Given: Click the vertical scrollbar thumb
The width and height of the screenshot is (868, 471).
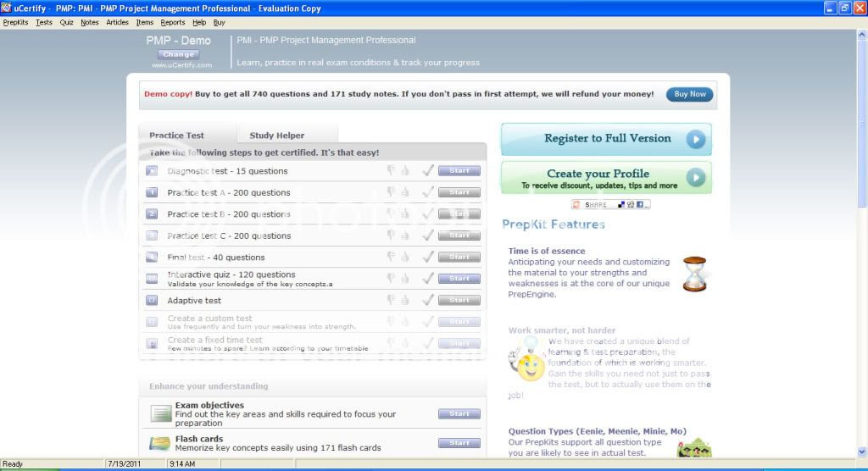Looking at the screenshot, I should click(x=862, y=123).
